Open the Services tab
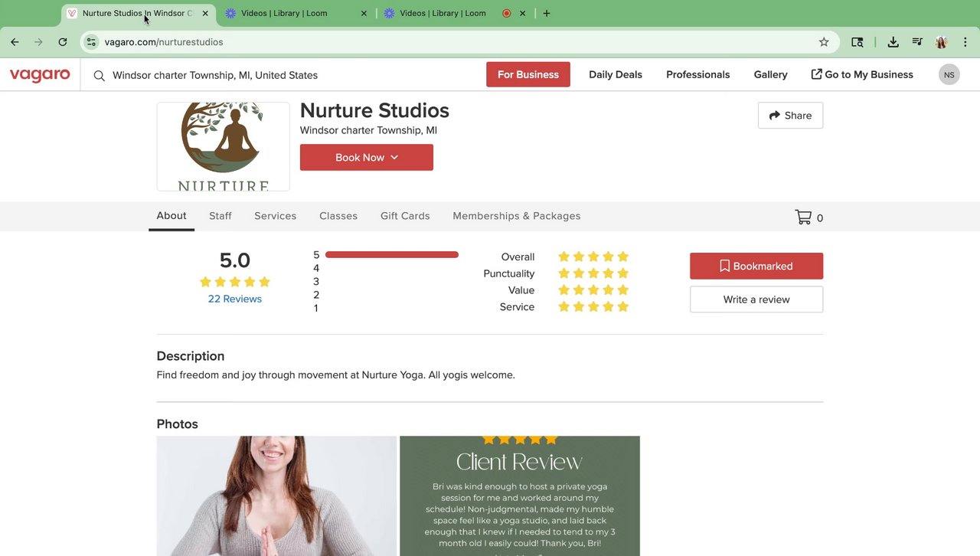The image size is (980, 556). (276, 216)
